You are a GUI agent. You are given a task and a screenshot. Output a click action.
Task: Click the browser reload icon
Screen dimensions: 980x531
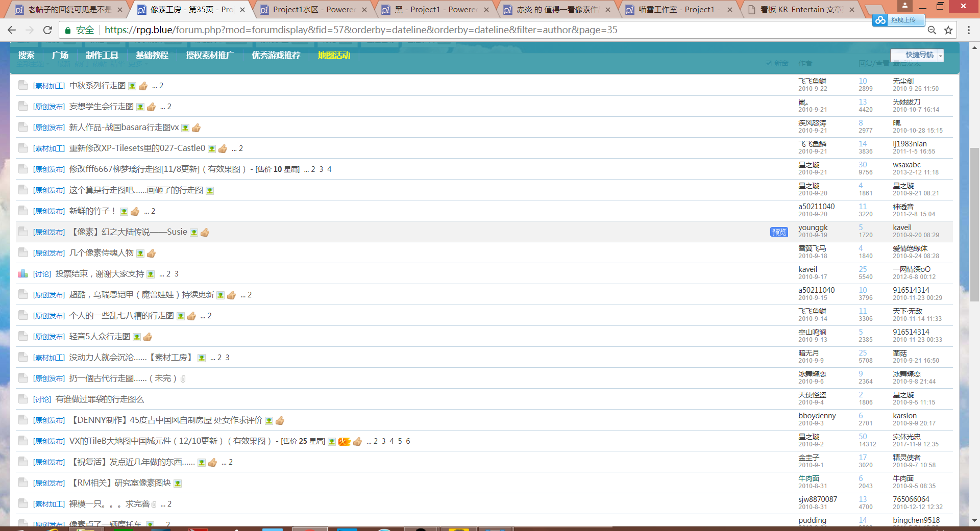(x=47, y=30)
